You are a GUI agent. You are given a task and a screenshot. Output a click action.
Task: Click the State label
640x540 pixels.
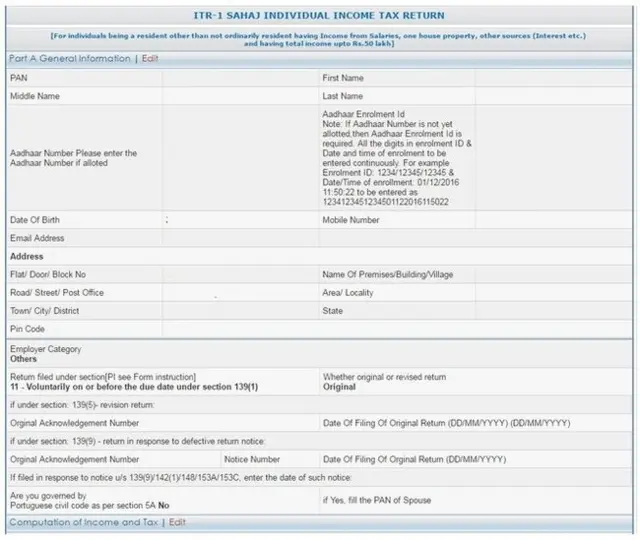tap(333, 311)
